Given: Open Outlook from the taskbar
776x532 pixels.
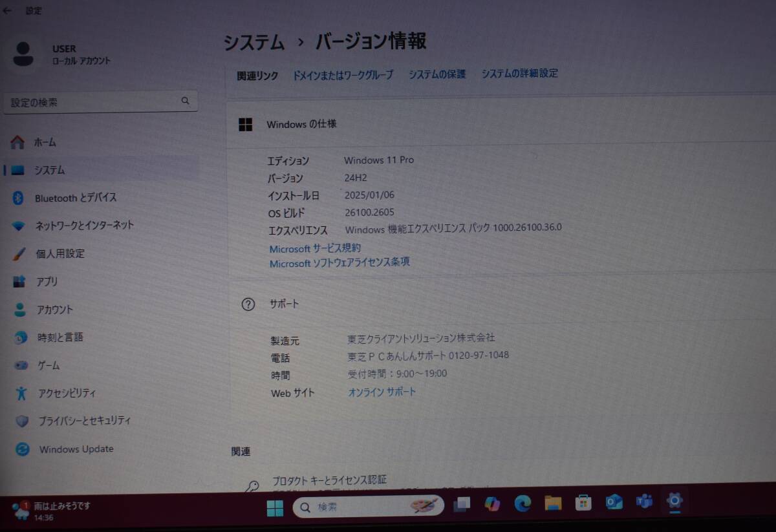Looking at the screenshot, I should tap(614, 502).
